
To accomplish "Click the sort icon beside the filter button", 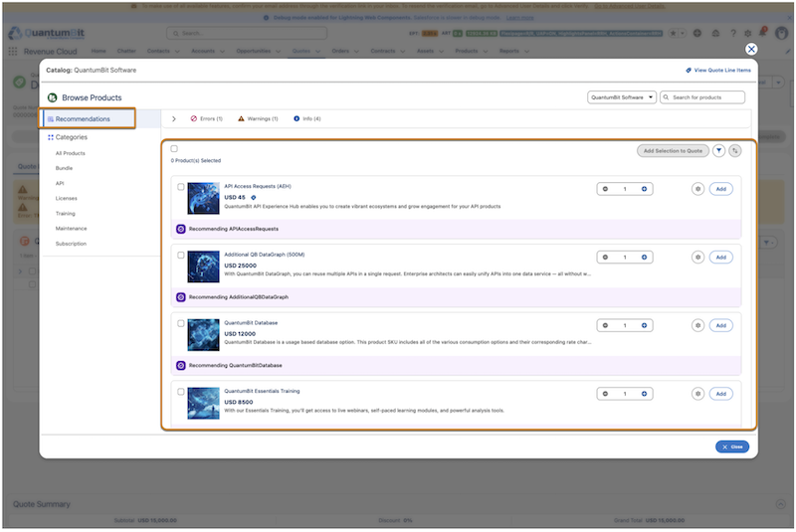I will click(x=735, y=151).
